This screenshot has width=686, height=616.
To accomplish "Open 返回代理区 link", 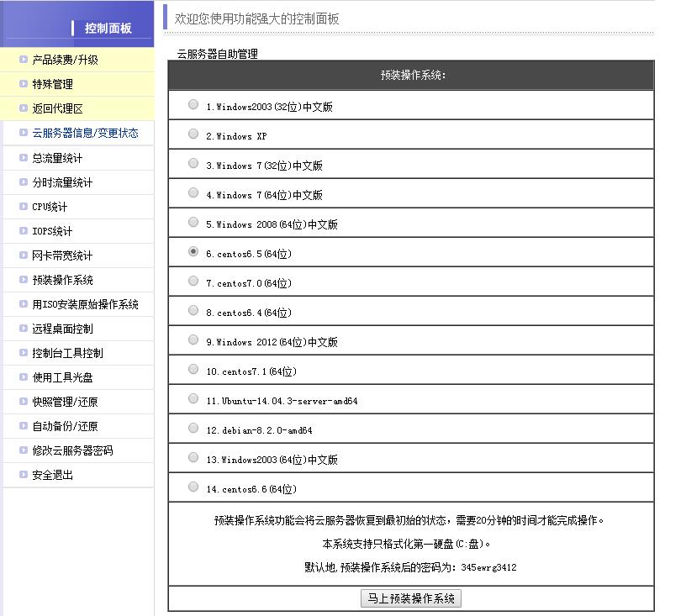I will tap(57, 108).
